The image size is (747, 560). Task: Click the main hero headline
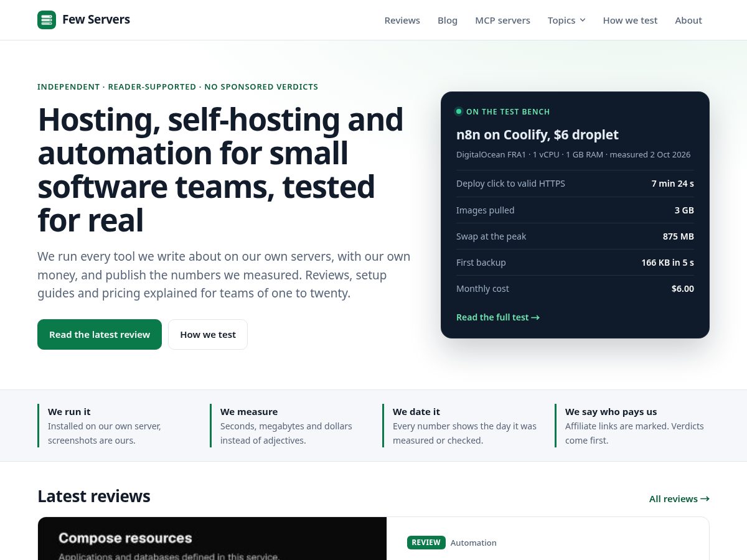pyautogui.click(x=220, y=170)
